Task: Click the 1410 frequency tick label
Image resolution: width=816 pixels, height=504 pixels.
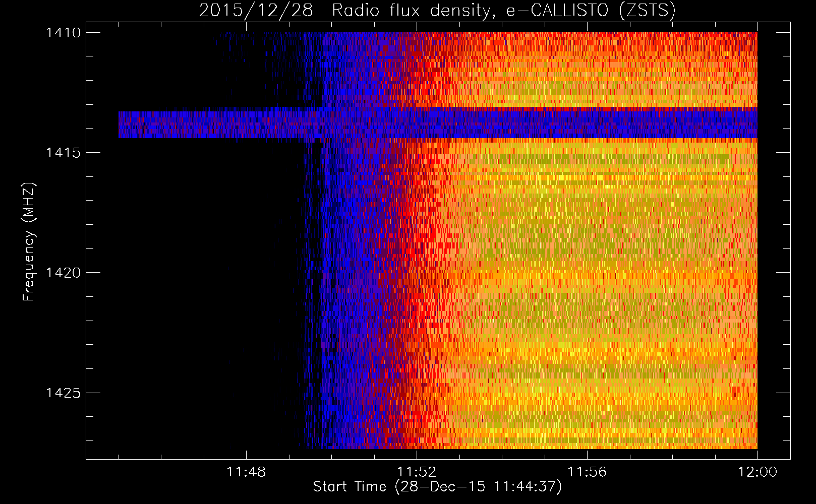Action: point(63,33)
